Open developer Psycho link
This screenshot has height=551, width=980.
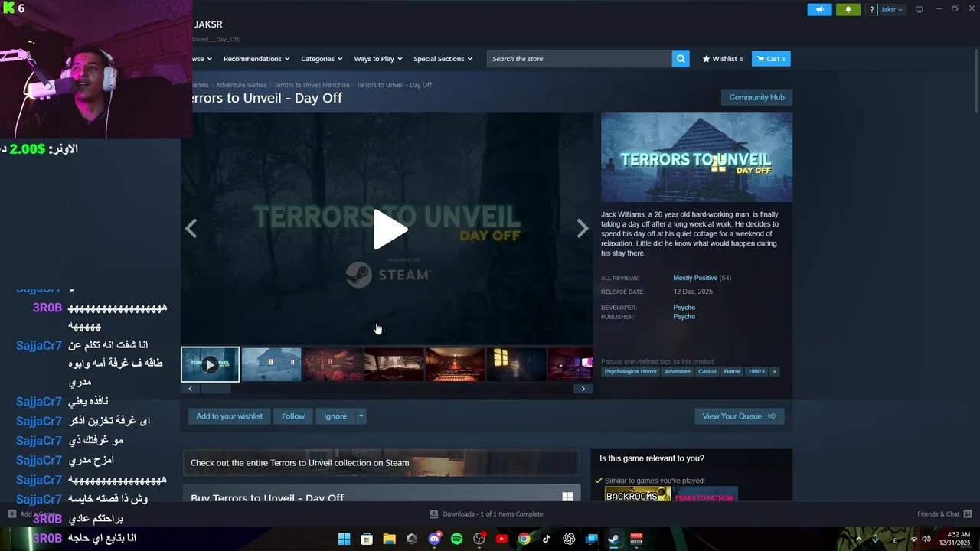[684, 308]
